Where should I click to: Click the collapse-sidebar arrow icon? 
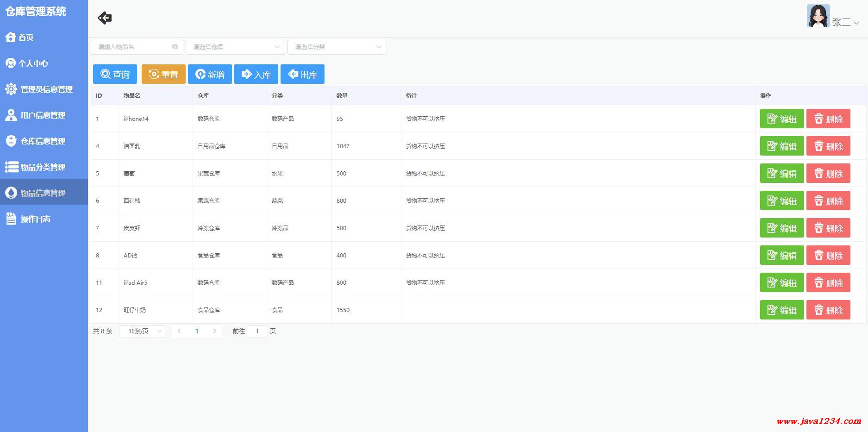coord(105,18)
